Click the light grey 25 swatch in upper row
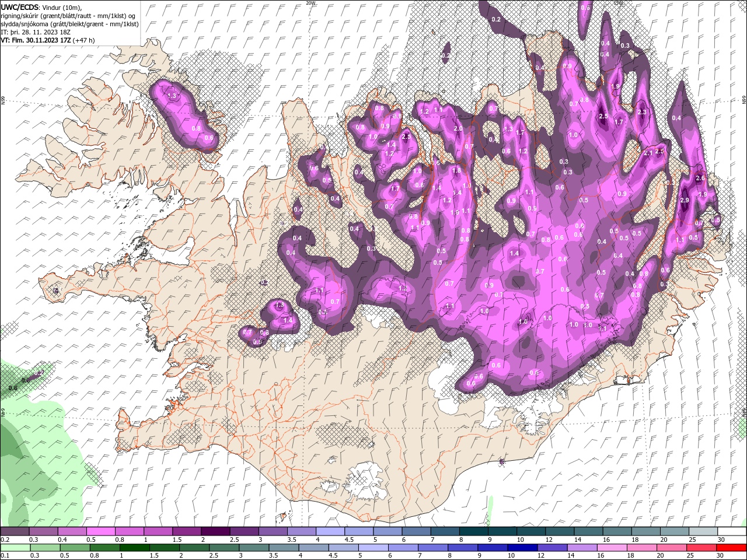Screen dimensions: 747x560 tap(703, 531)
